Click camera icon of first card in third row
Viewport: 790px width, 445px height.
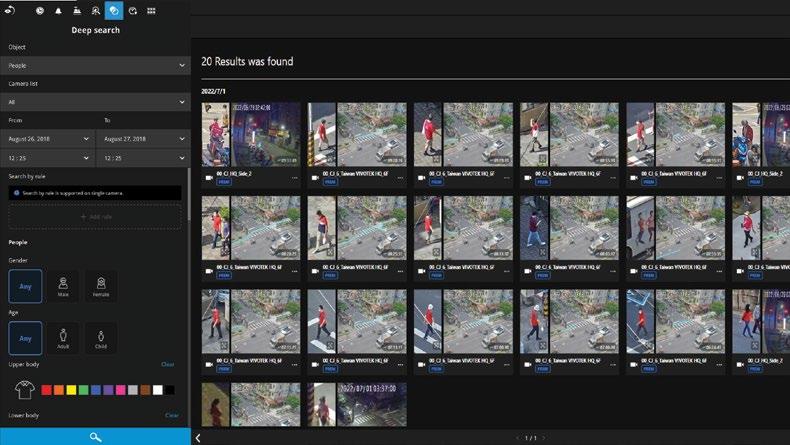[209, 364]
